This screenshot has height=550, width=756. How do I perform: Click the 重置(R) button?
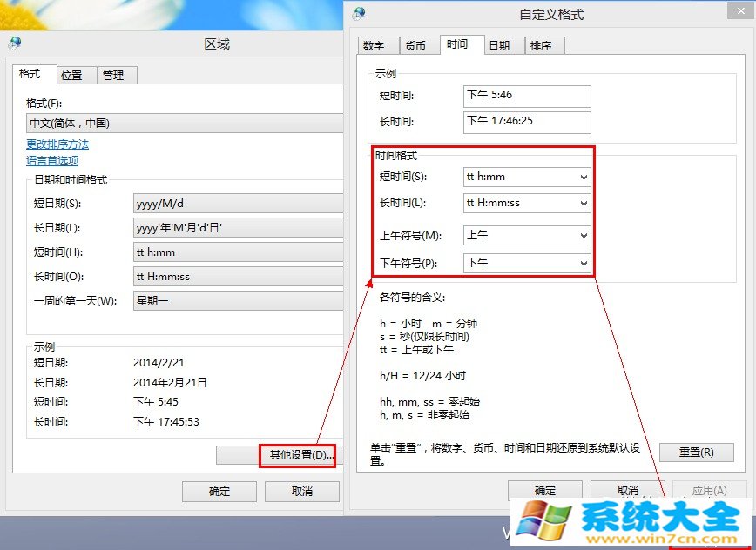click(696, 453)
